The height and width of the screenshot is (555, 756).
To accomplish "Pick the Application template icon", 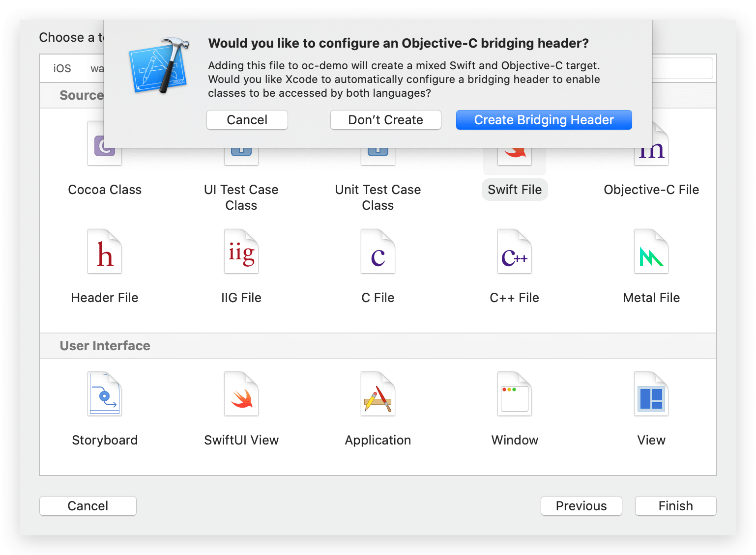I will tap(378, 393).
